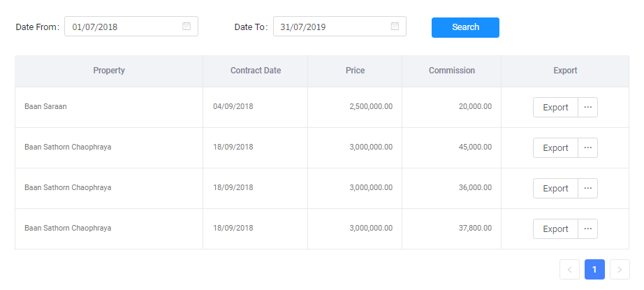Viewport: 644px width, 290px height.
Task: Click the blue Search button
Action: point(465,27)
